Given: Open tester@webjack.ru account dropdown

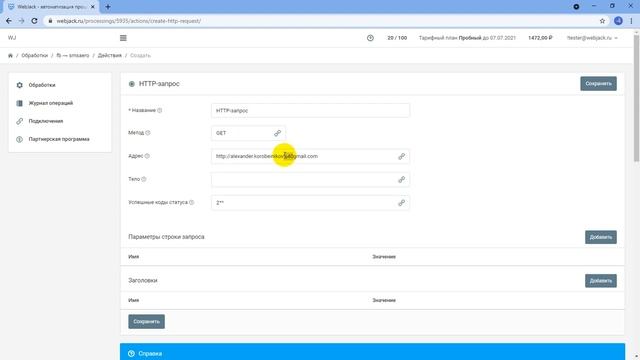Looking at the screenshot, I should pyautogui.click(x=592, y=38).
